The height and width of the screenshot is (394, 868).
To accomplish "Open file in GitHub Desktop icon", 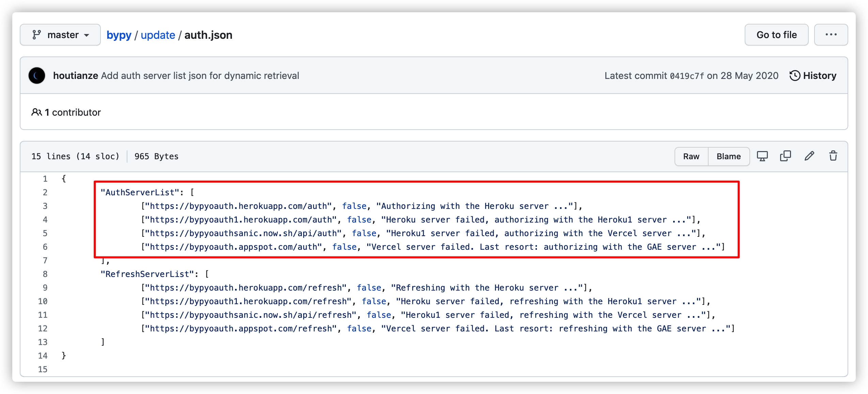I will 762,156.
